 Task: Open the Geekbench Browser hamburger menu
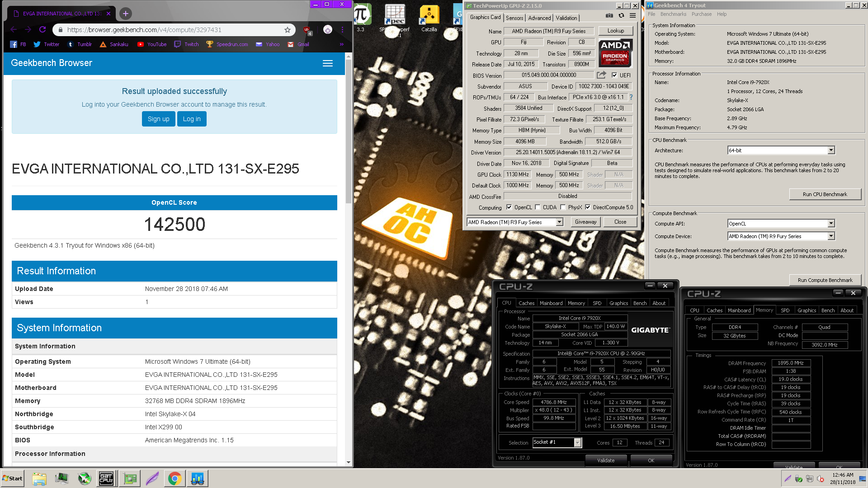pos(328,63)
